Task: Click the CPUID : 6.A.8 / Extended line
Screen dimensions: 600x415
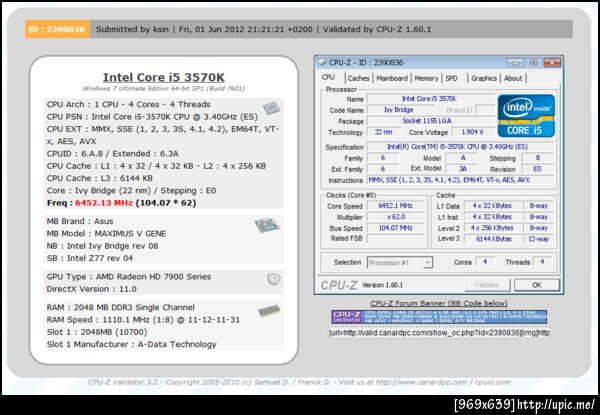Action: tap(112, 154)
